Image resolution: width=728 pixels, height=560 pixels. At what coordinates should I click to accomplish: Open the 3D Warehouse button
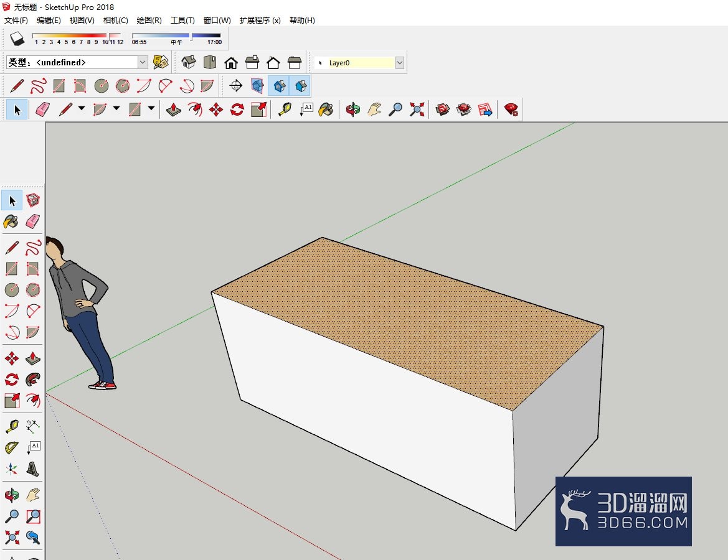point(442,110)
